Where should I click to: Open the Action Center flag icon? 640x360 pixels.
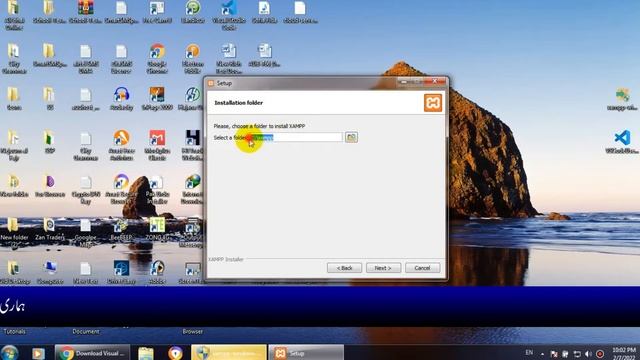pyautogui.click(x=554, y=354)
